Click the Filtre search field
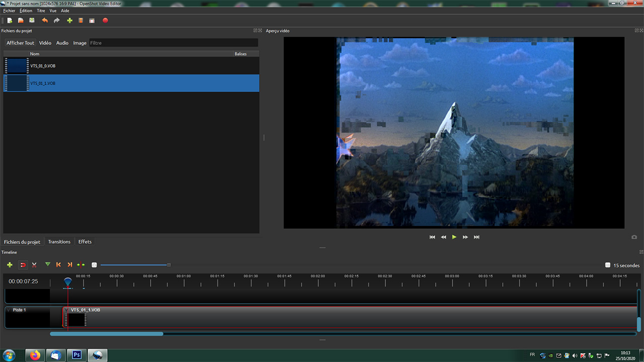Viewport: 644px width, 362px height. pyautogui.click(x=174, y=43)
